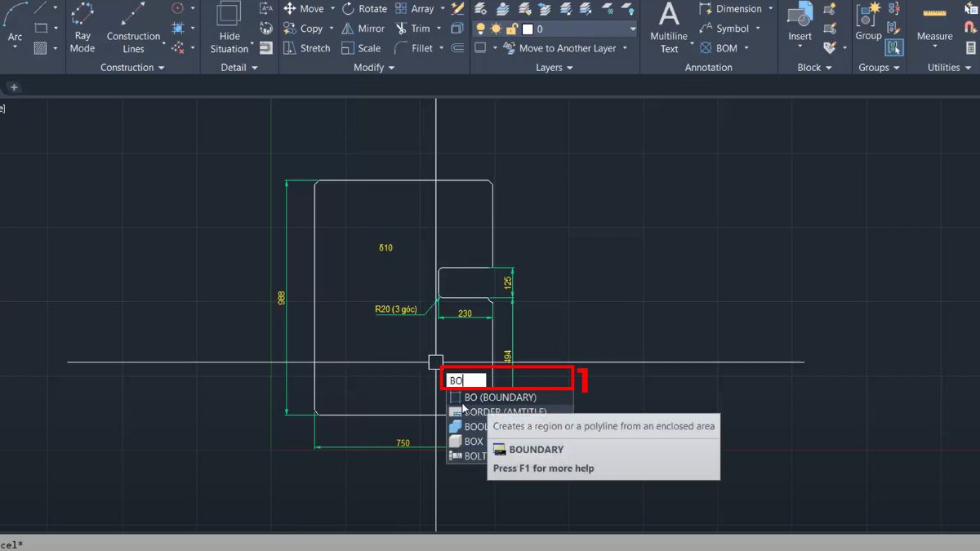The height and width of the screenshot is (551, 980).
Task: Select the Dimension tool
Action: click(730, 9)
